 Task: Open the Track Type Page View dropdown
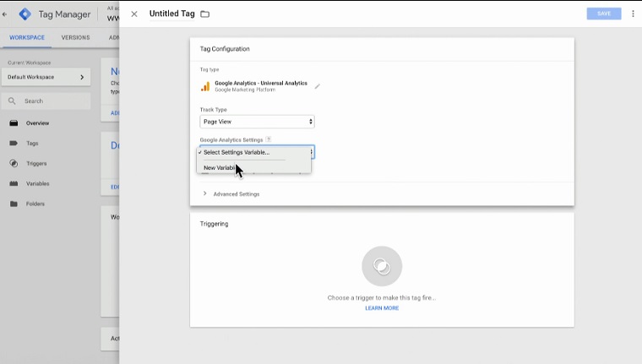point(257,122)
